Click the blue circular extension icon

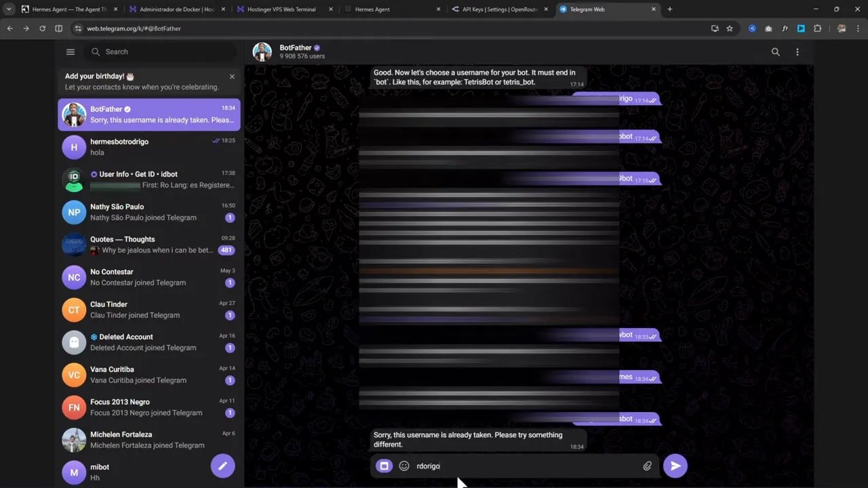[x=752, y=28]
